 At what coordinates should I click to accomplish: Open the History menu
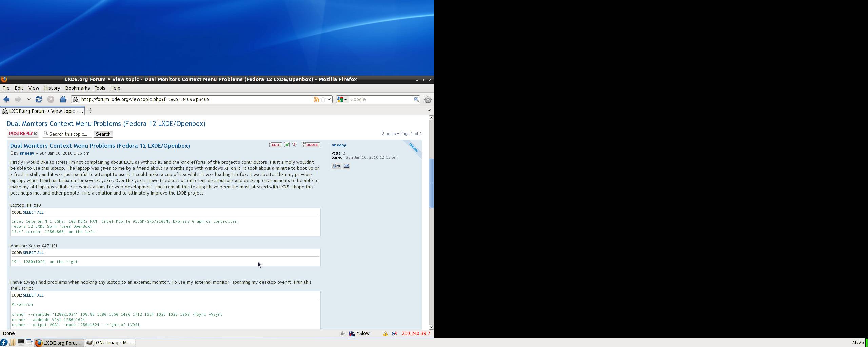(52, 88)
